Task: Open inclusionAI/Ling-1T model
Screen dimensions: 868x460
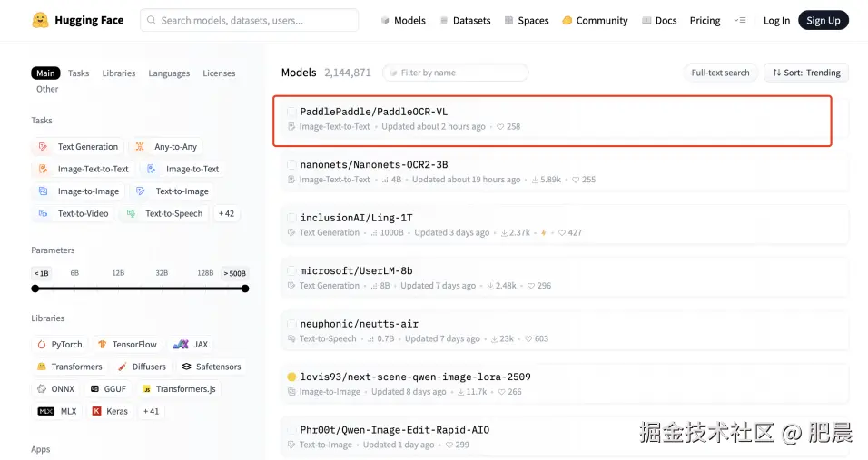Action: pos(565,225)
